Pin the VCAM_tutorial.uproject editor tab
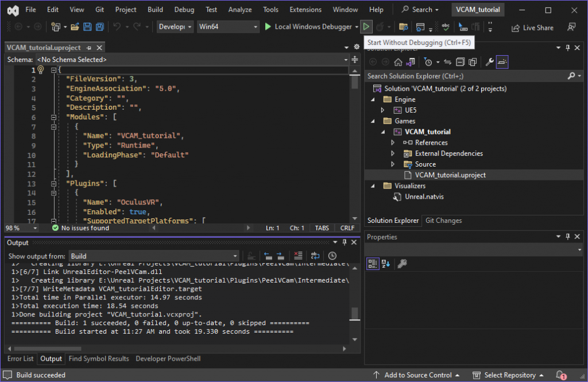The height and width of the screenshot is (382, 588). (x=89, y=48)
